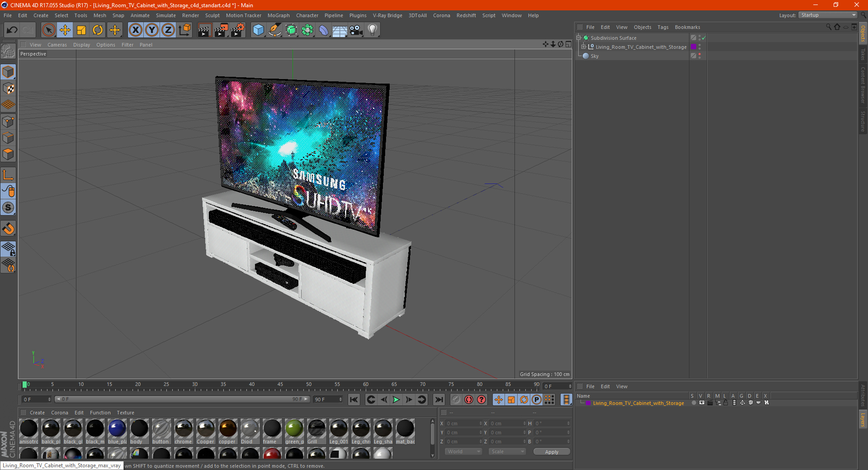Add a Floor environment object
Image resolution: width=868 pixels, height=470 pixels.
point(340,30)
